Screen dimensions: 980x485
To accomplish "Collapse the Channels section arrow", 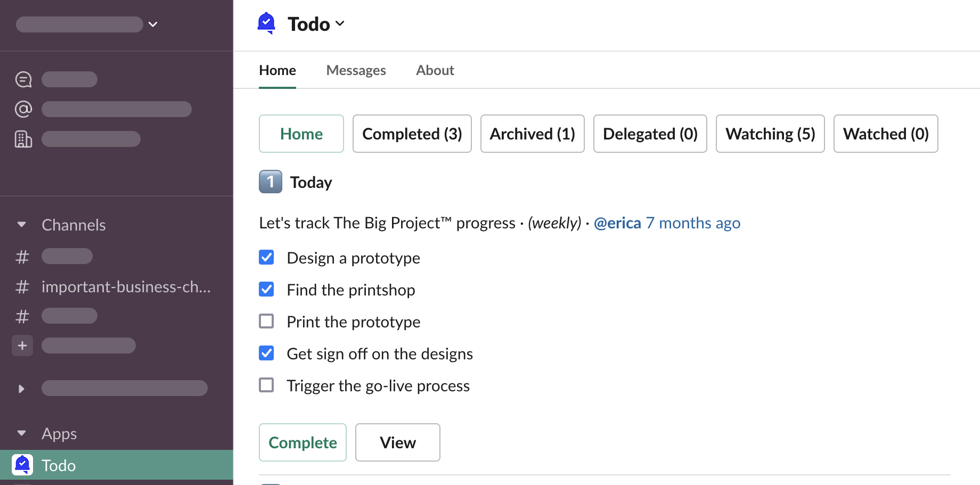I will [x=22, y=225].
